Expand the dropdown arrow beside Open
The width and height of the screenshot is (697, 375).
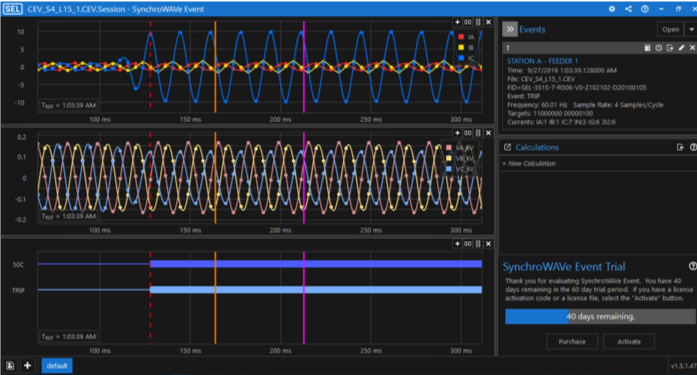click(x=691, y=29)
